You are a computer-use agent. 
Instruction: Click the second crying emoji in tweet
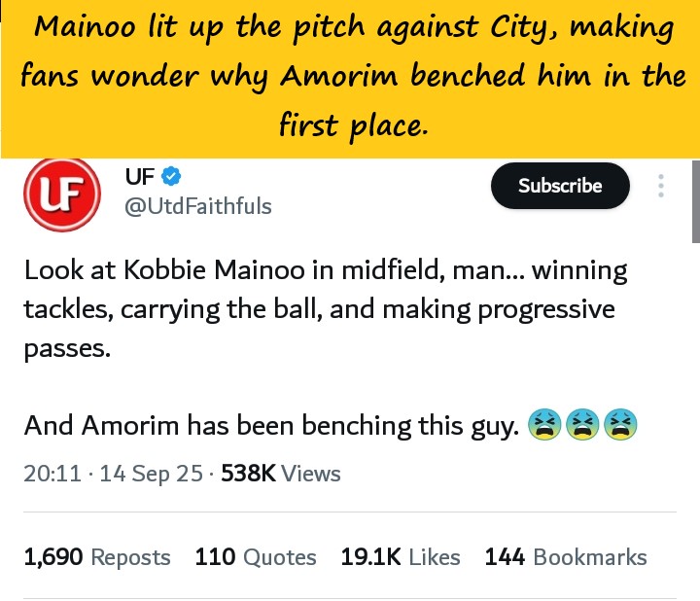581,425
